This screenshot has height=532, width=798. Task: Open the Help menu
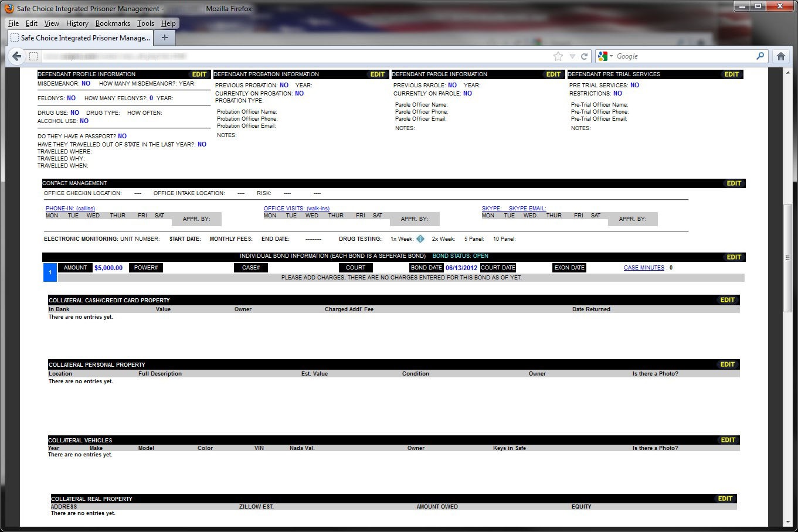click(168, 23)
